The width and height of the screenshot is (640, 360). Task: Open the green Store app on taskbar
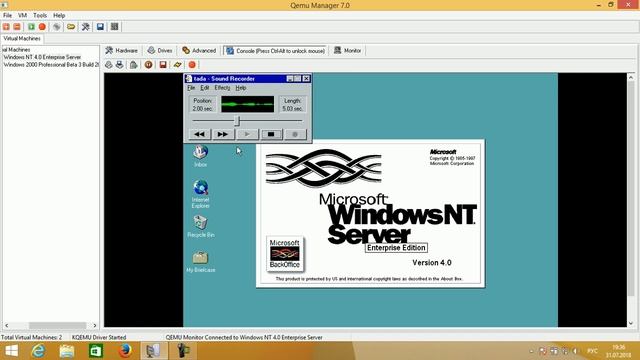coord(96,351)
